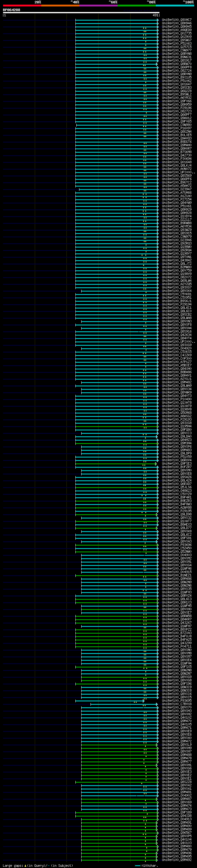Select the UniRef100_Q195H4 label
The image size is (197, 868).
pyautogui.click(x=176, y=426)
